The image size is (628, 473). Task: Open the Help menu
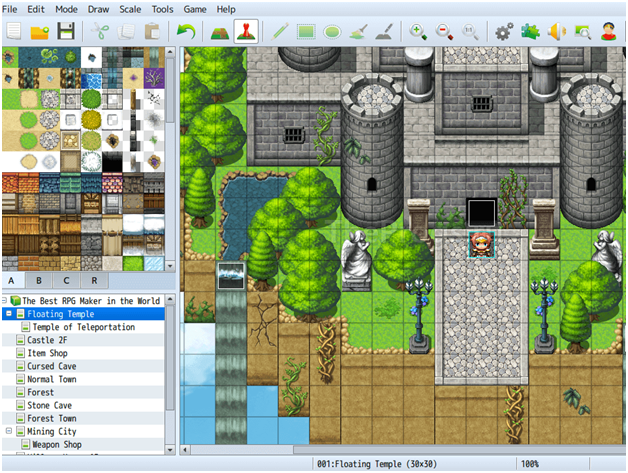coord(226,9)
